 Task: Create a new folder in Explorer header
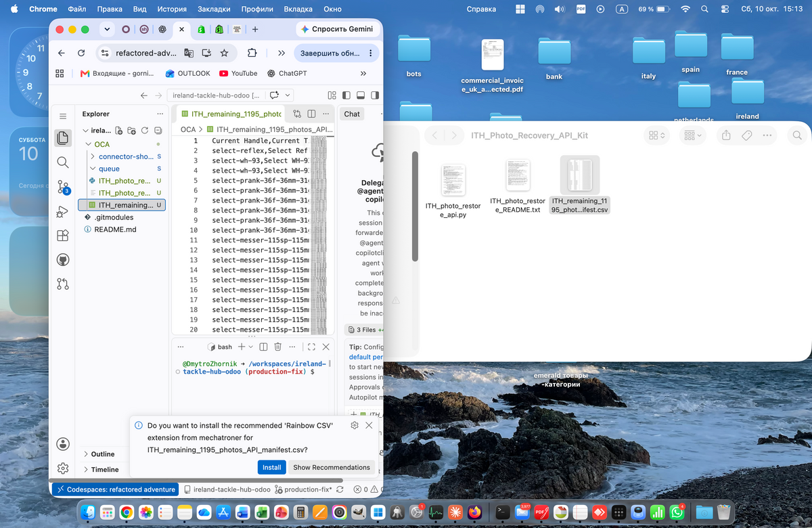click(132, 130)
